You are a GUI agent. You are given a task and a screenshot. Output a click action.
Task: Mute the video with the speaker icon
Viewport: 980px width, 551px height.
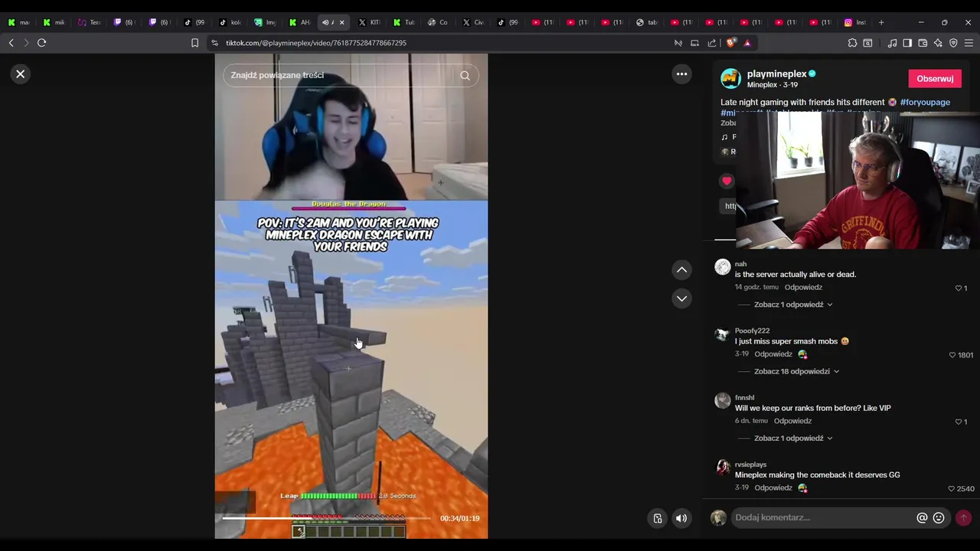click(x=681, y=519)
